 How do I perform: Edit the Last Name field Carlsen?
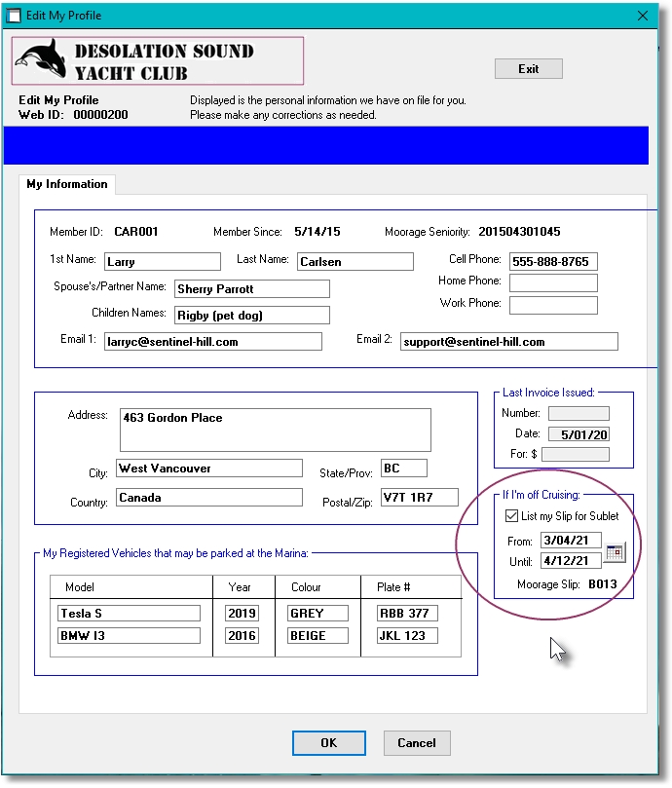355,262
